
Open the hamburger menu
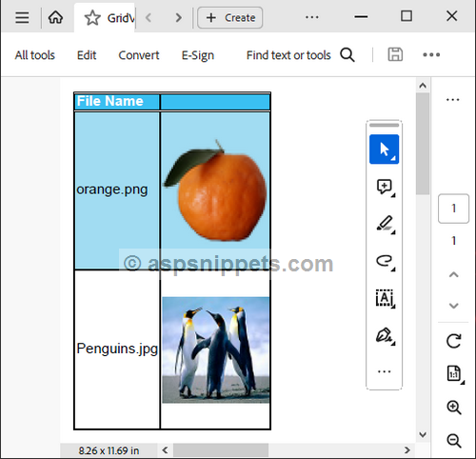click(x=22, y=17)
